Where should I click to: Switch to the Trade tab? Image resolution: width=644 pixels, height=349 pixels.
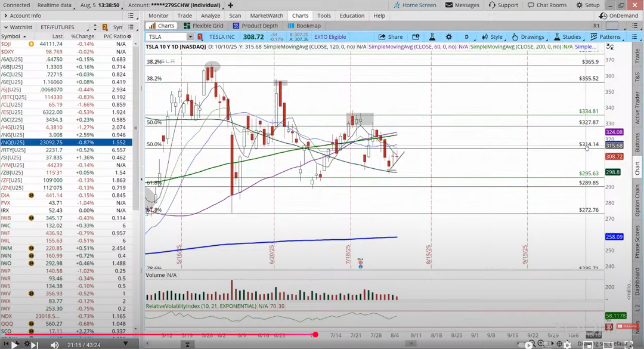coord(184,16)
